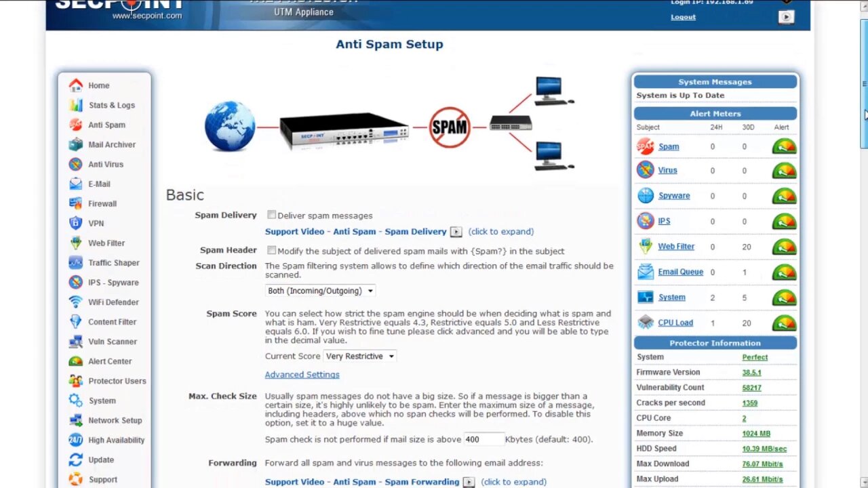Enable Deliver spam messages checkbox

[x=271, y=215]
